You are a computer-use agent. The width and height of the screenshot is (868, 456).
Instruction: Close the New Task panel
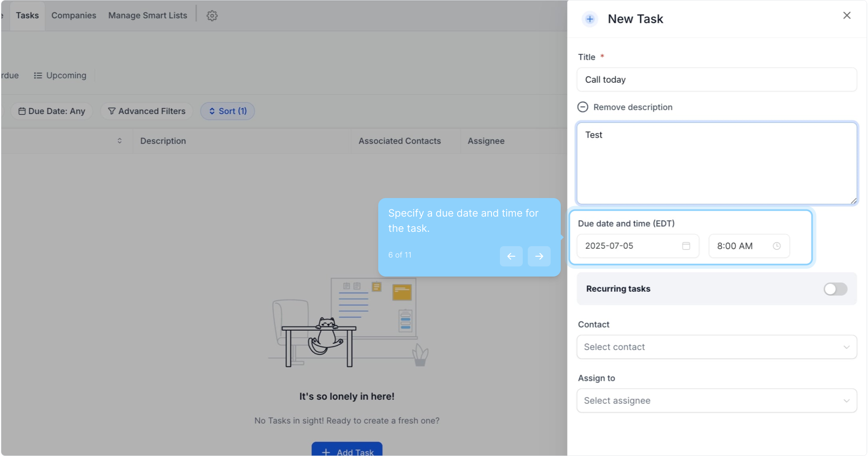click(x=846, y=16)
